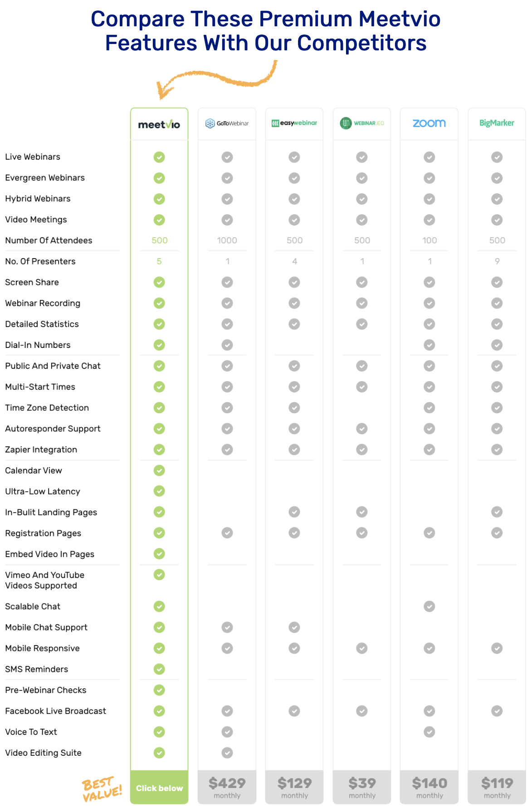532x807 pixels.
Task: Click the GoToWebinar logo
Action: pos(227,123)
